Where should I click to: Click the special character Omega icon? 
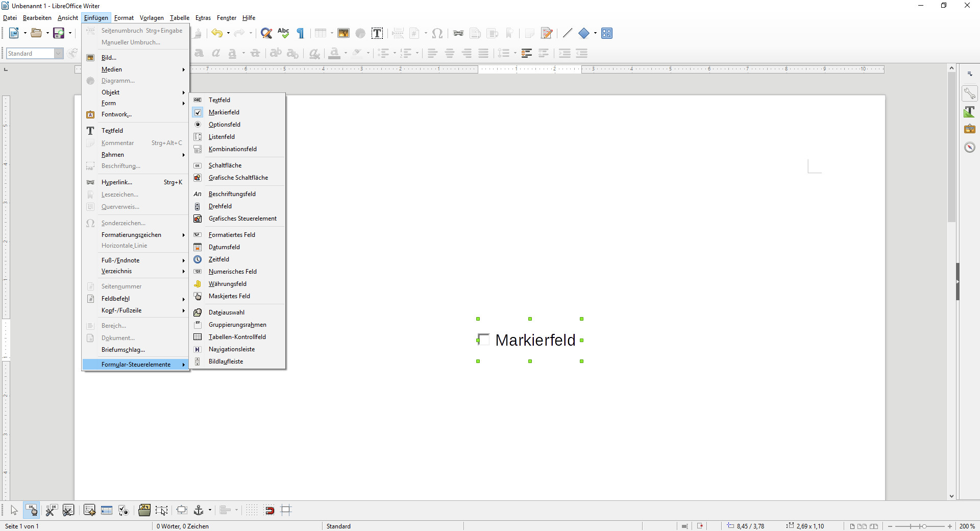pos(437,33)
